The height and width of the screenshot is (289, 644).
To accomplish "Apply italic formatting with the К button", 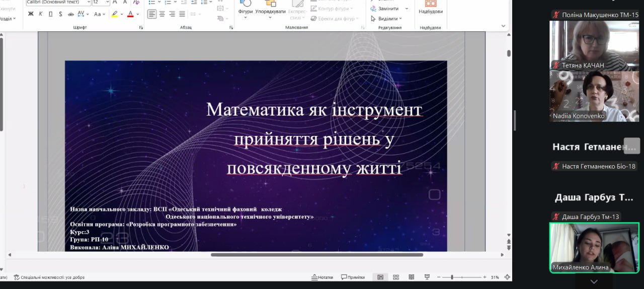I will (41, 14).
